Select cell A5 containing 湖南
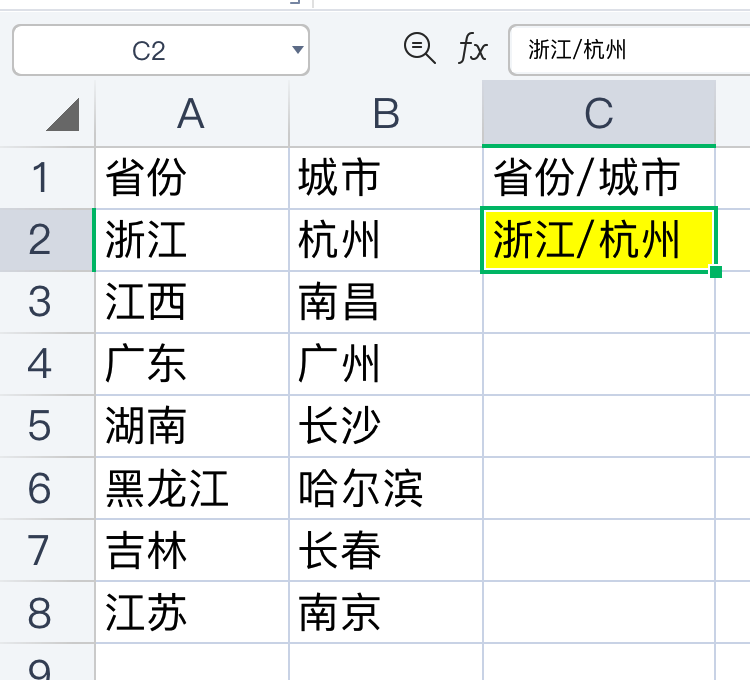The width and height of the screenshot is (750, 680). (192, 426)
